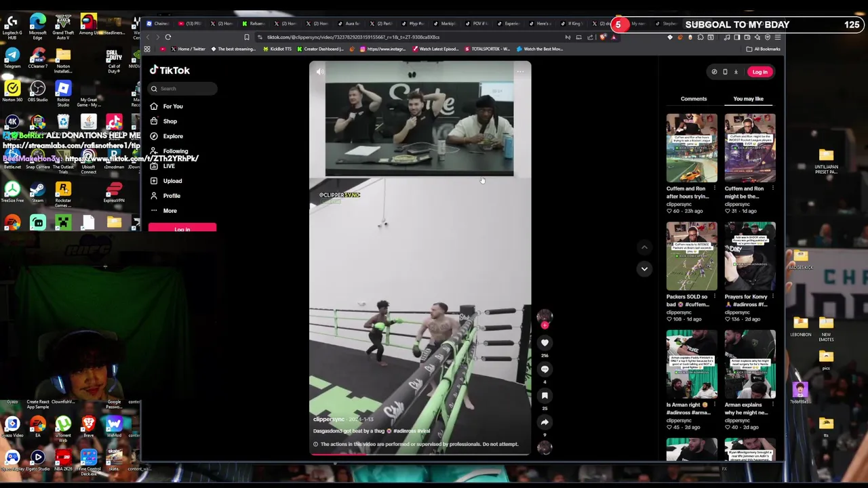Open 'Cuffem and Ron might be the...' thumbnail

click(749, 148)
